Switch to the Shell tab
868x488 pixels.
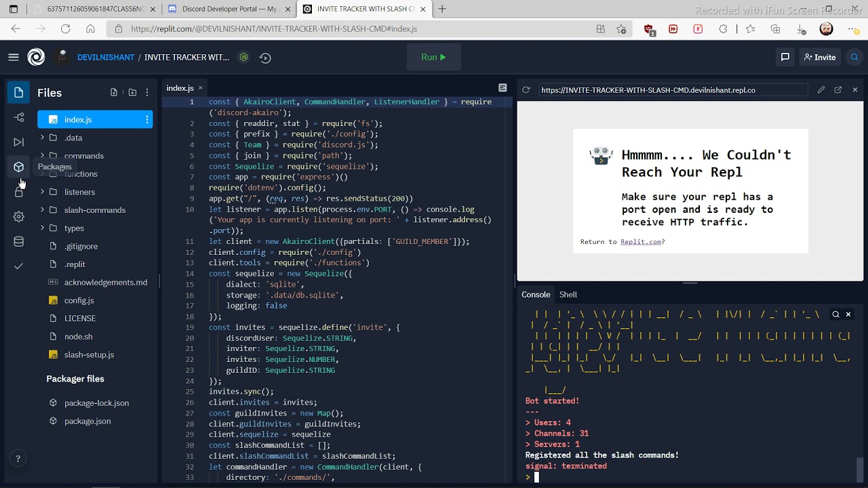568,295
